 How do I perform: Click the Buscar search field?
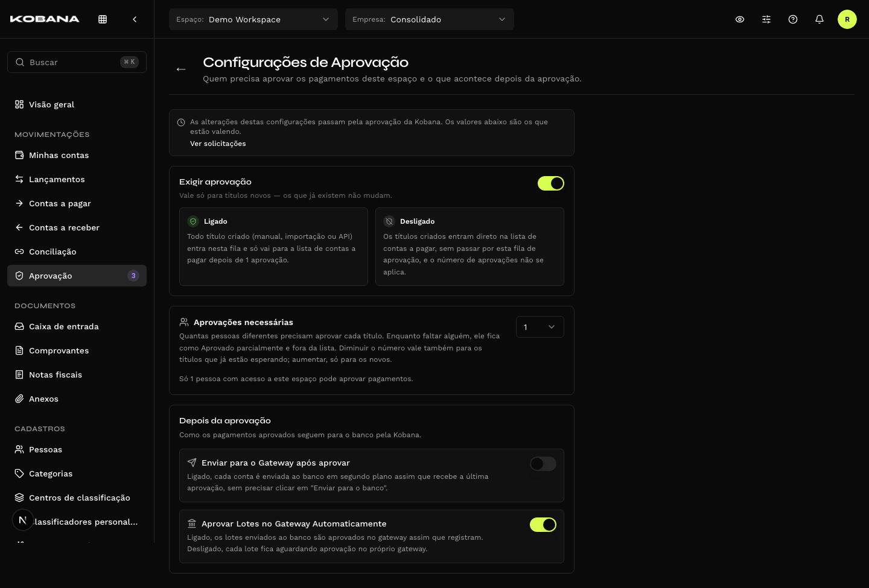(x=77, y=62)
